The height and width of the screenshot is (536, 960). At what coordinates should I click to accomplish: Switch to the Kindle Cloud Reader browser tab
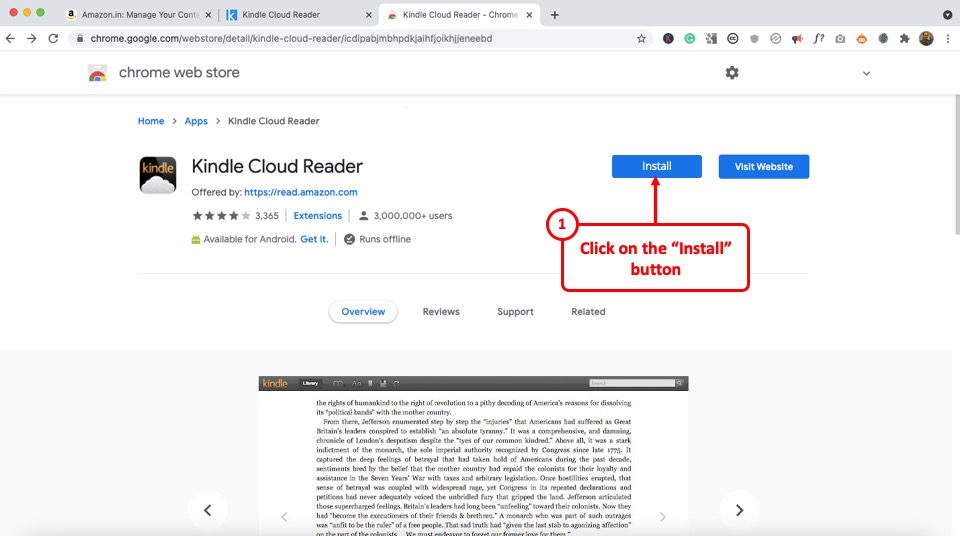299,15
